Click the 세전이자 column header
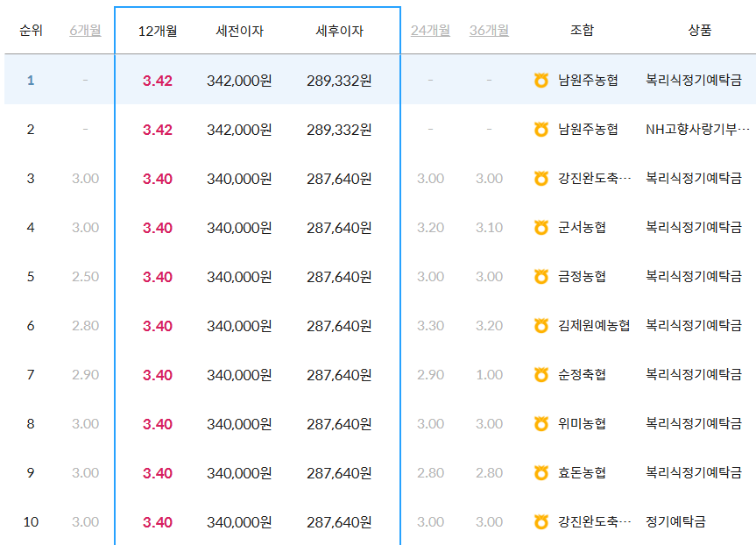This screenshot has width=756, height=545. tap(240, 32)
